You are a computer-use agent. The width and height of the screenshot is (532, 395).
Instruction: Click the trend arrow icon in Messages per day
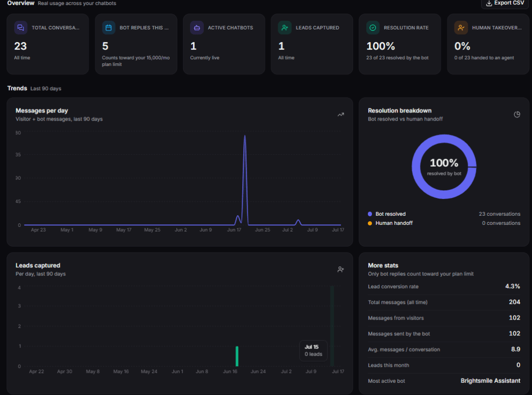[340, 114]
